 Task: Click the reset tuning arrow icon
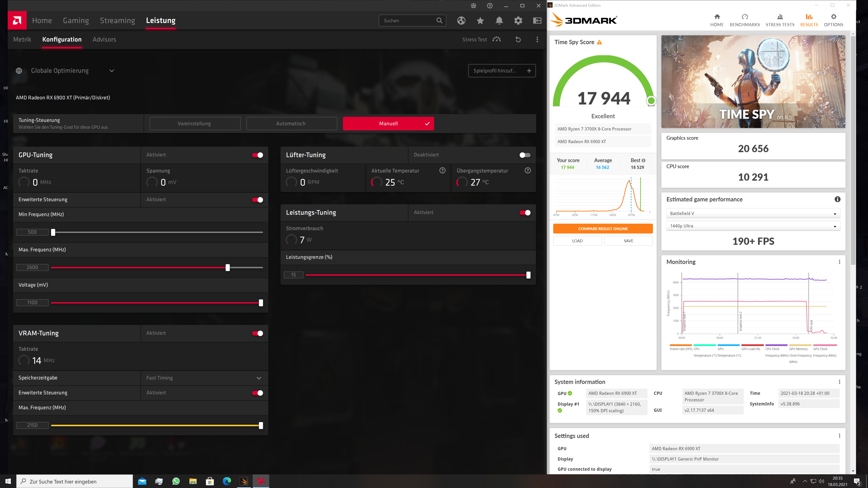point(518,39)
